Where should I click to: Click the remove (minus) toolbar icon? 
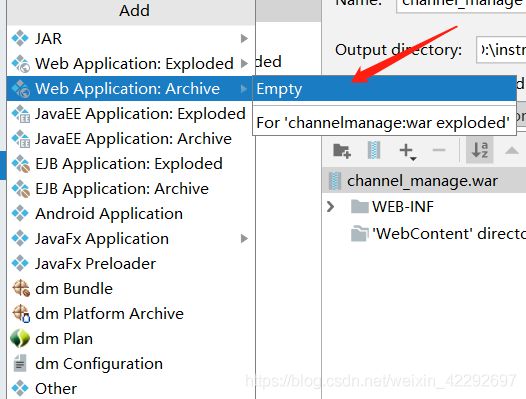tap(438, 150)
